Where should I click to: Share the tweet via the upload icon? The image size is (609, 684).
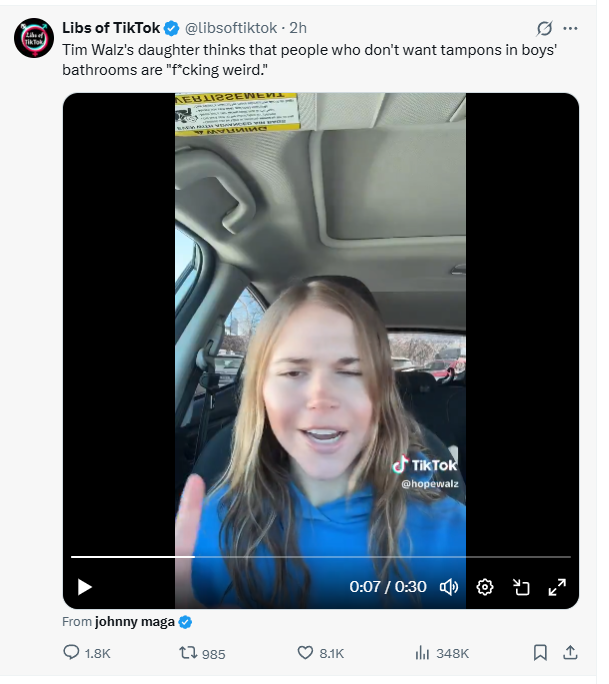tap(570, 653)
